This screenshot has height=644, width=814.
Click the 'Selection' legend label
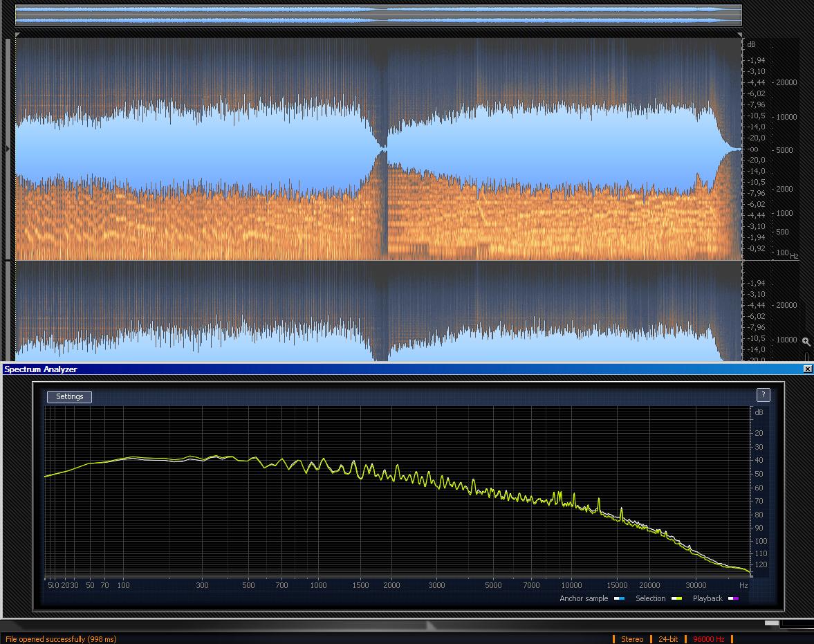(x=651, y=598)
